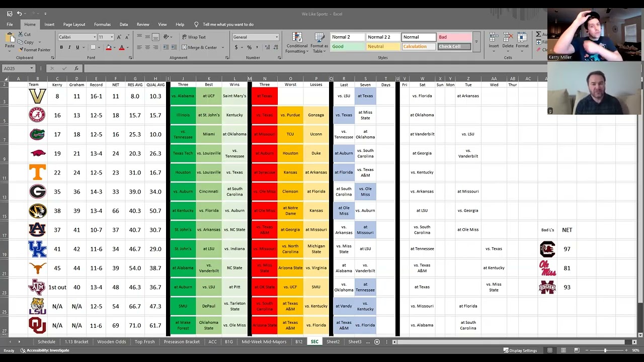Click the Decrease Indent icon
This screenshot has width=644, height=362.
(x=166, y=47)
